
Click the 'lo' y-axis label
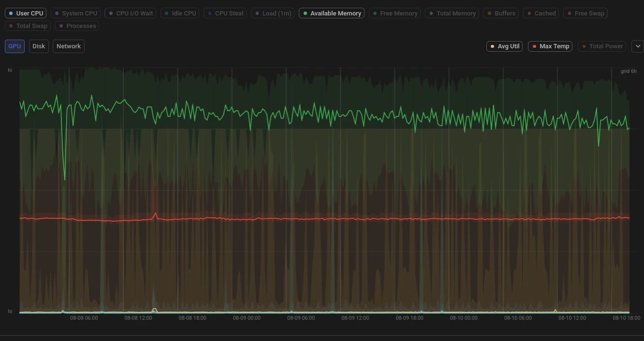point(10,311)
